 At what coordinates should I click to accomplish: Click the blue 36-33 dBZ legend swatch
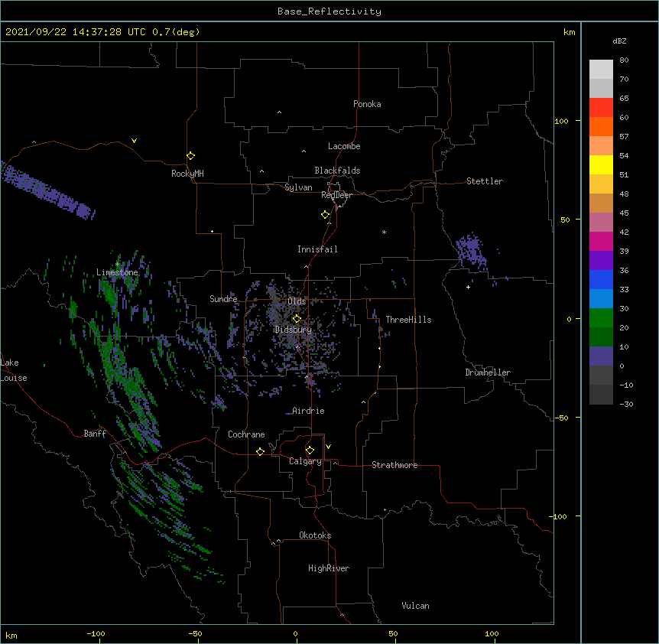(601, 279)
